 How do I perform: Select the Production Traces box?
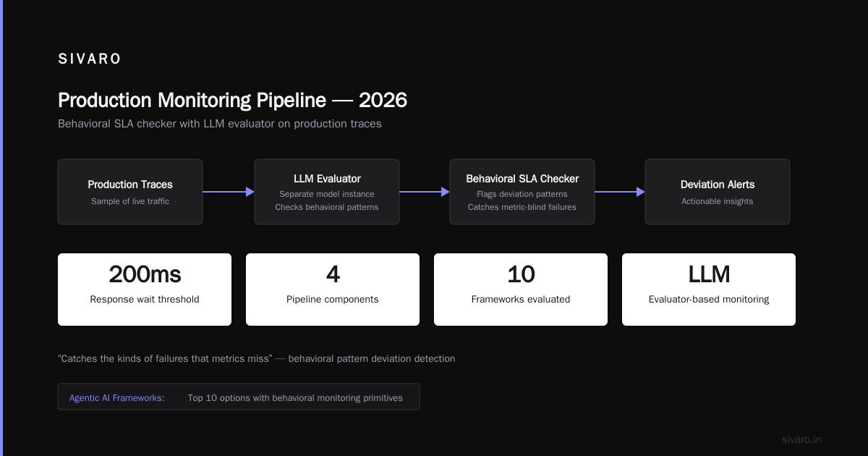(130, 192)
